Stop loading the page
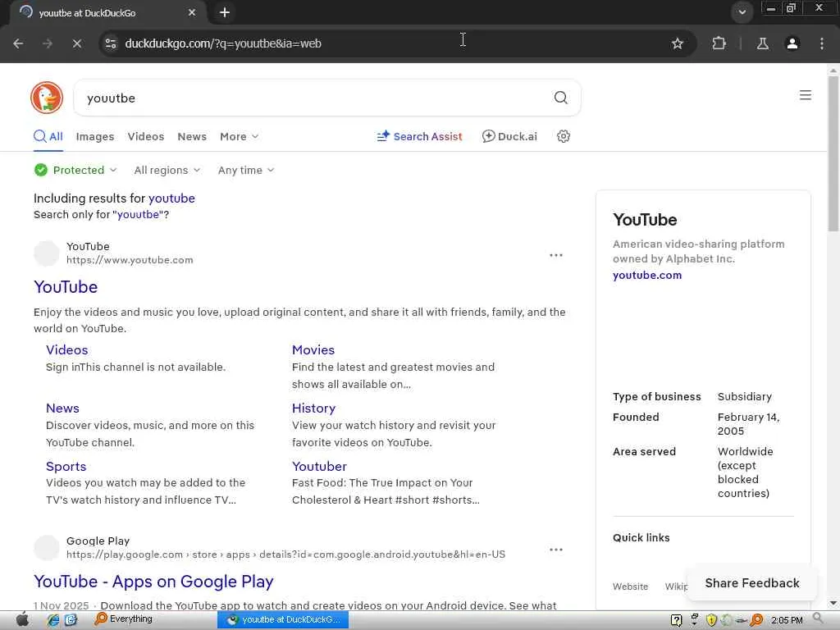 pos(76,43)
